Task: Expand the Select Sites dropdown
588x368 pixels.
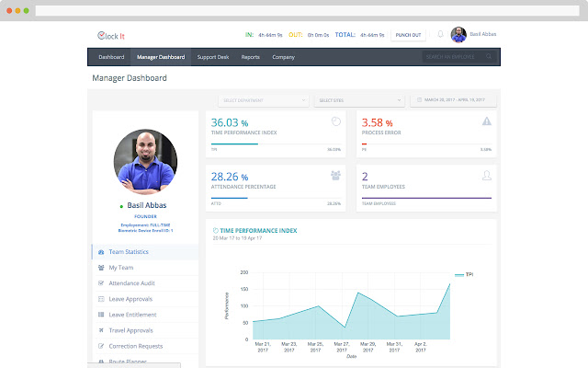Action: [358, 99]
